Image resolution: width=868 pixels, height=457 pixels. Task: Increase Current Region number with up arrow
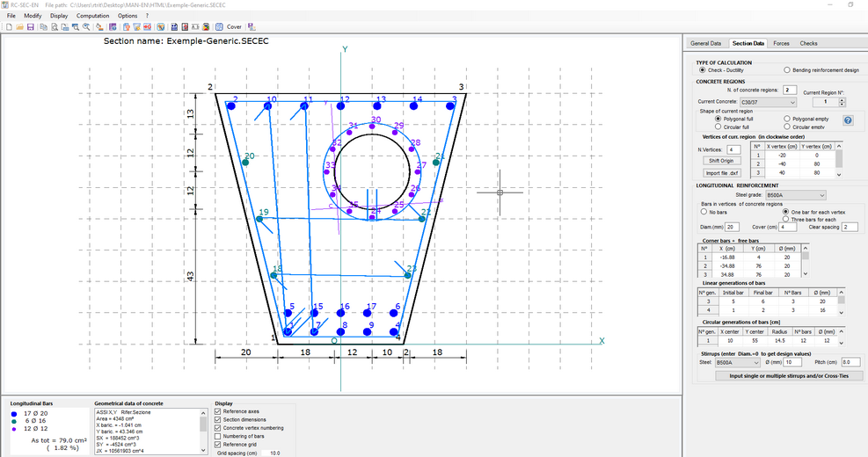[842, 100]
